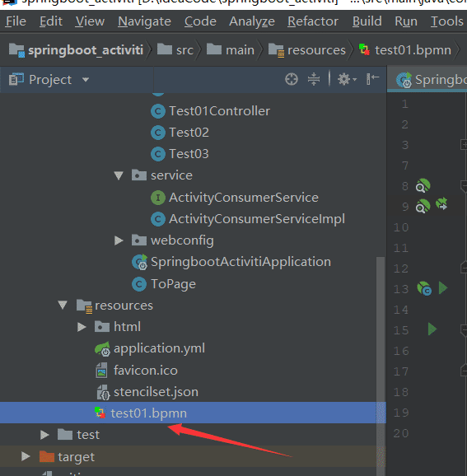
Task: Expand the html folder
Action: 81,327
